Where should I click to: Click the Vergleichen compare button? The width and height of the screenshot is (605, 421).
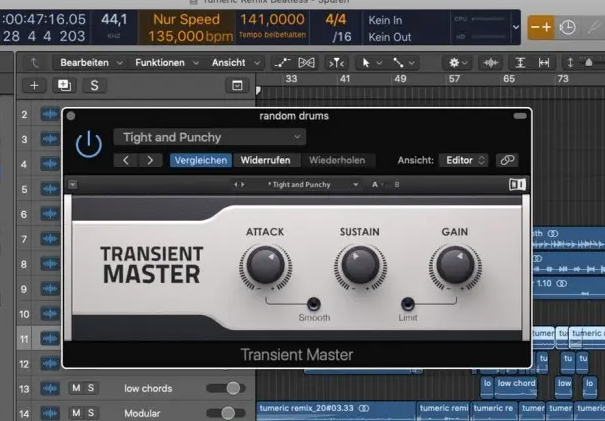tap(201, 160)
